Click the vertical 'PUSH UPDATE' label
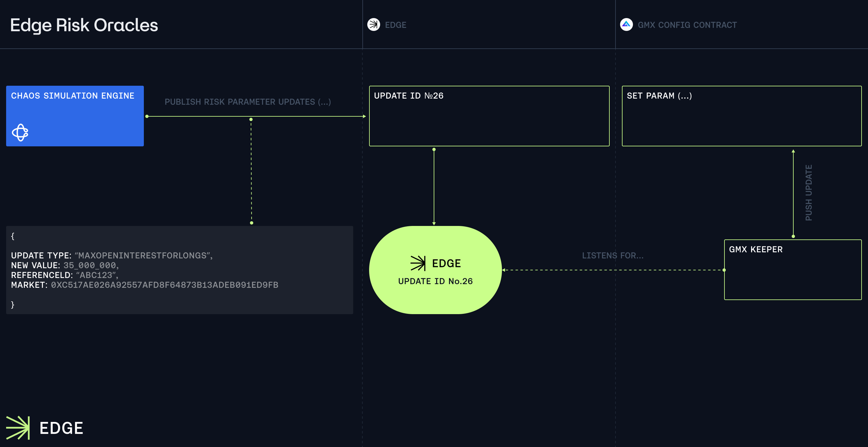 pos(809,193)
